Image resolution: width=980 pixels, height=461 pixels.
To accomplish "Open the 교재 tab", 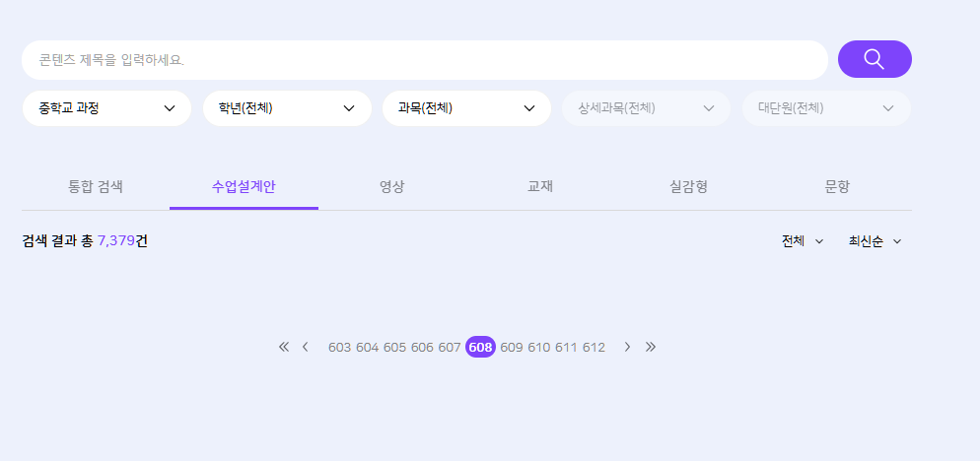I will [x=540, y=186].
